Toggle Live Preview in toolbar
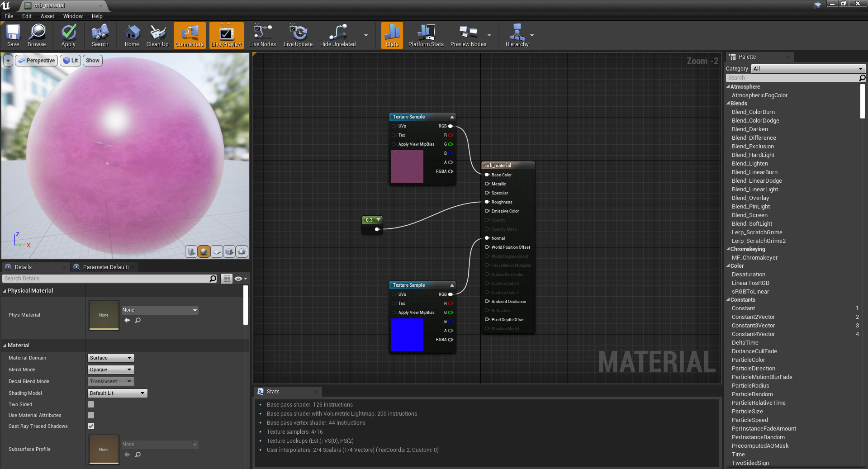 [226, 35]
